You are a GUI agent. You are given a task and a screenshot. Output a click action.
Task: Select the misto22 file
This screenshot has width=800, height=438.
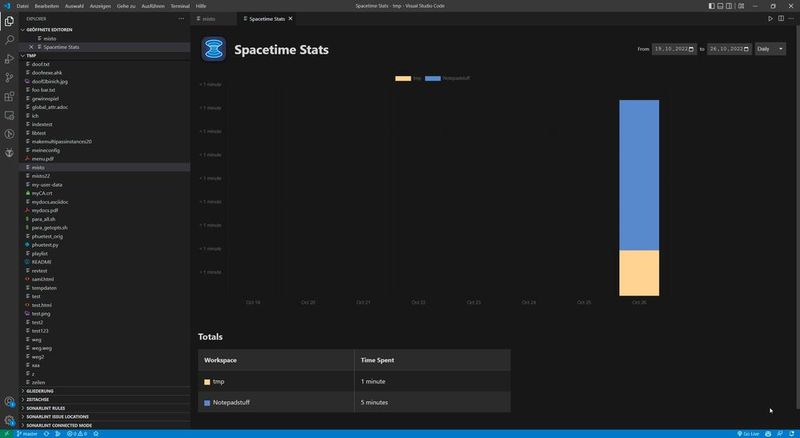point(105,176)
